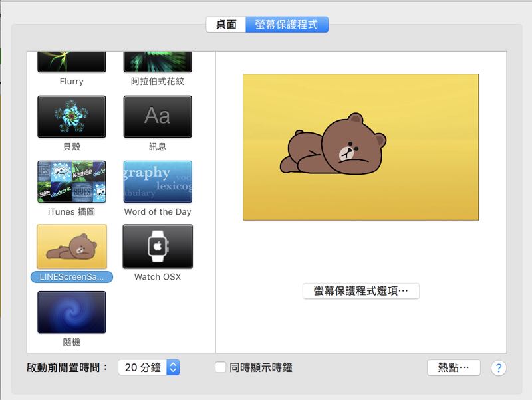Click the Watch OSX label text
532x400 pixels.
coord(158,277)
